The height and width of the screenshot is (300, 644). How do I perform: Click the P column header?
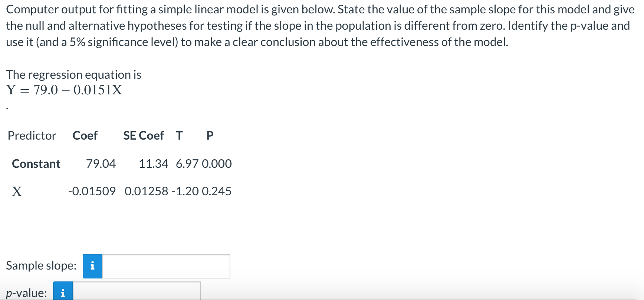pyautogui.click(x=210, y=136)
